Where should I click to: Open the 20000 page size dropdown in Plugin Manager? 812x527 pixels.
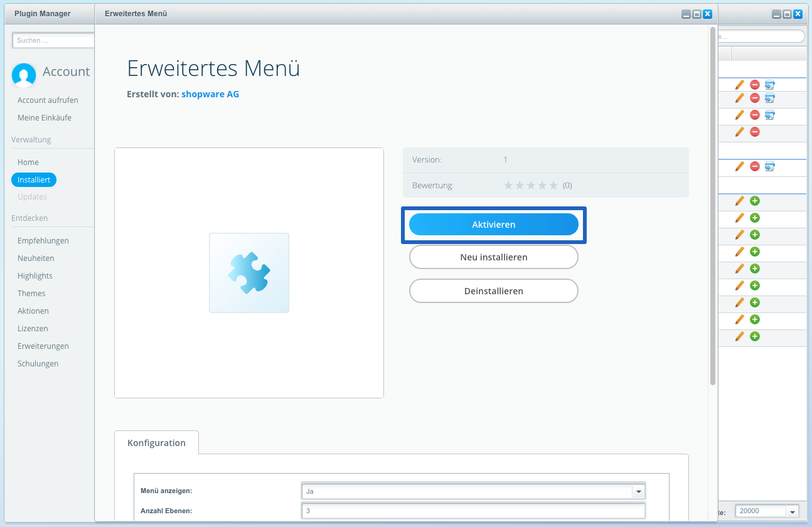(793, 511)
